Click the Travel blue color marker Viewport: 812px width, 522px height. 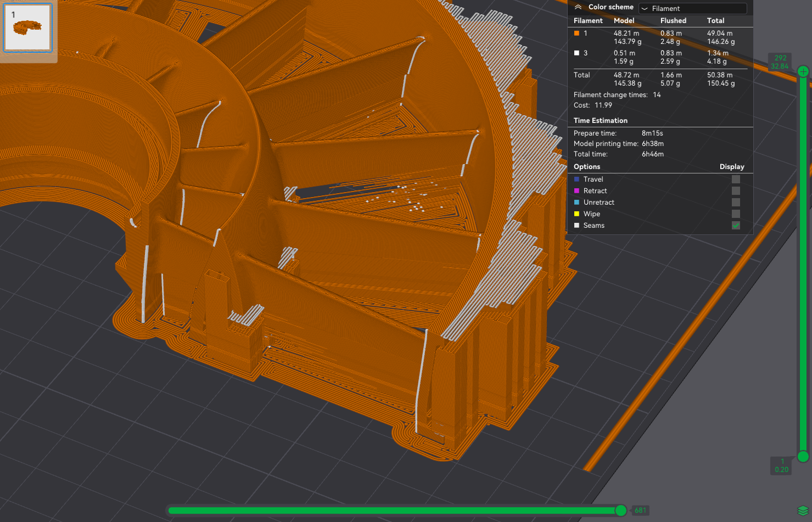(576, 179)
